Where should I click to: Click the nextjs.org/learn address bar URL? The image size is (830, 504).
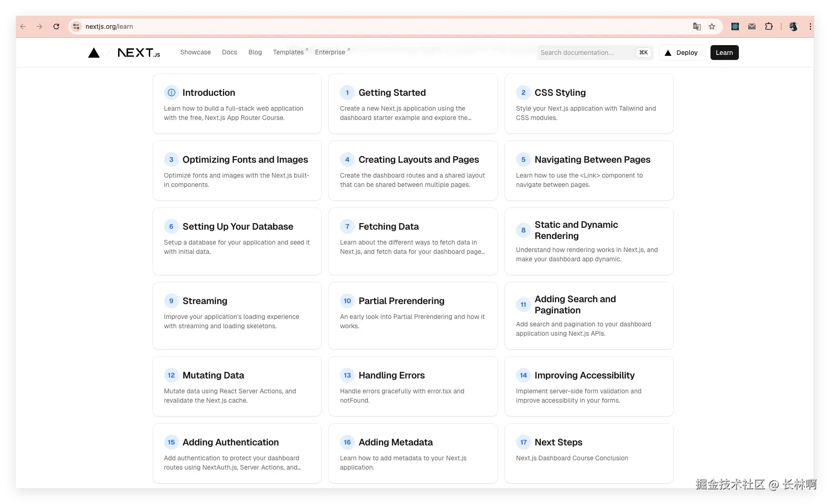[x=109, y=27]
